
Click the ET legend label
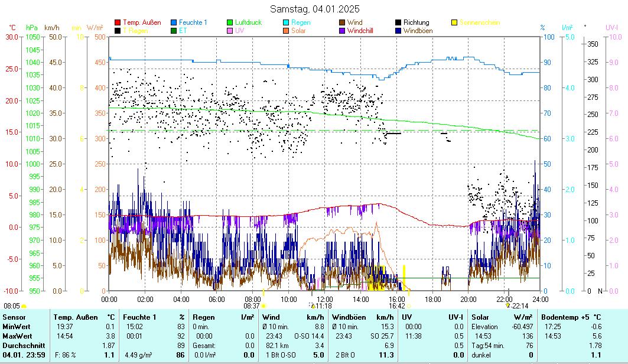(183, 31)
